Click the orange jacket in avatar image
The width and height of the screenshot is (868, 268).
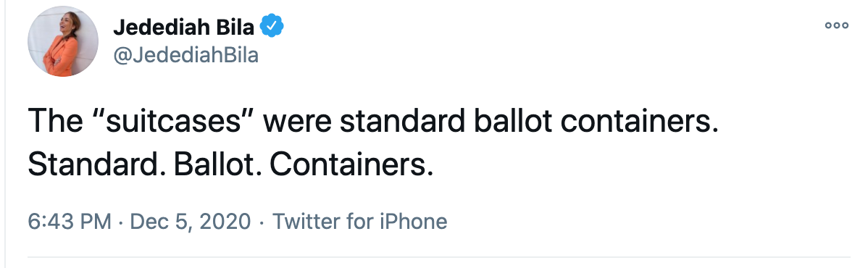point(61,56)
